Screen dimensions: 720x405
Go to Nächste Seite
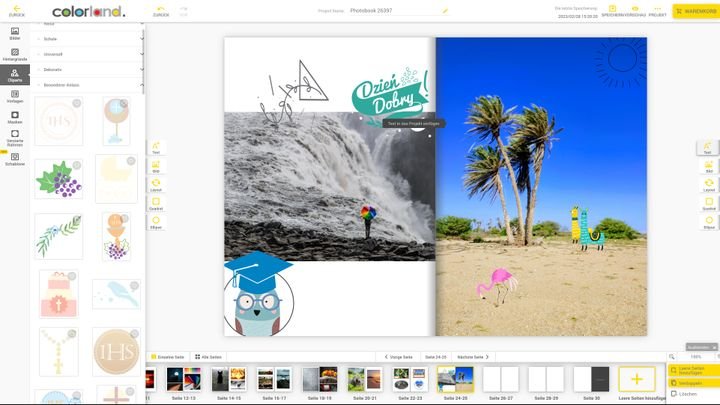[475, 356]
